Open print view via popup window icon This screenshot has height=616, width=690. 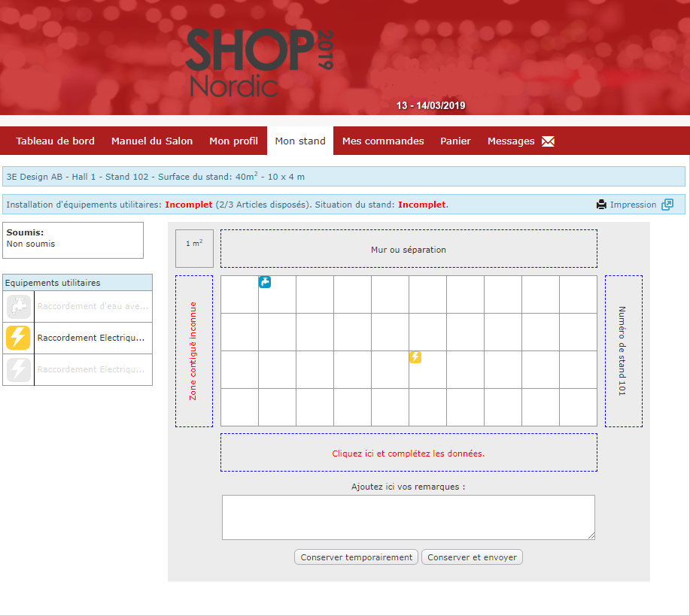tap(667, 204)
